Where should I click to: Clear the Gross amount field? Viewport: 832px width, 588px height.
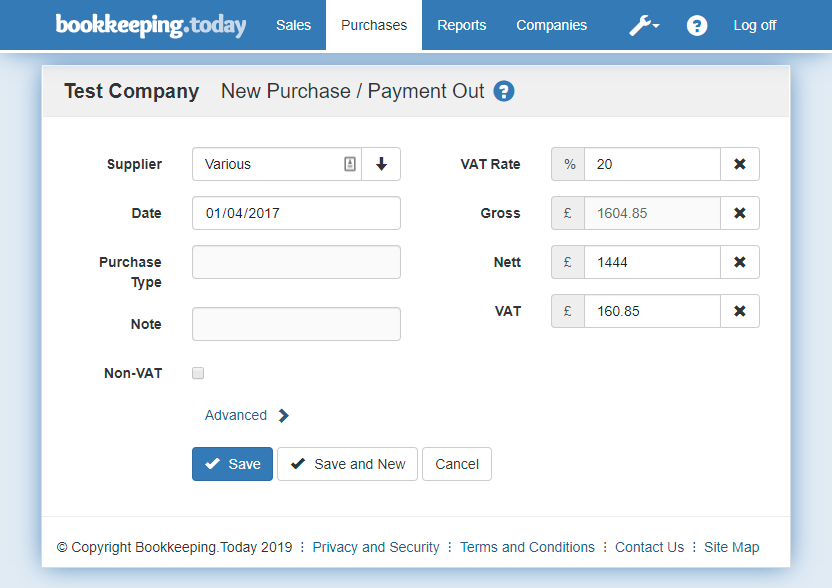(x=739, y=213)
